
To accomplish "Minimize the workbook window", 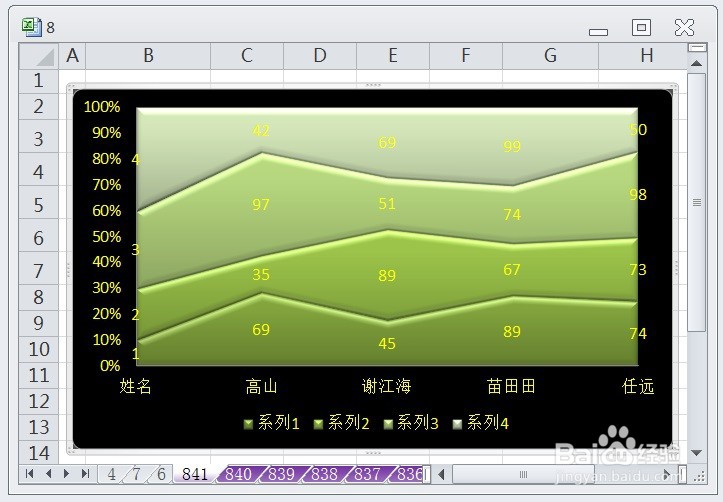I will click(598, 31).
